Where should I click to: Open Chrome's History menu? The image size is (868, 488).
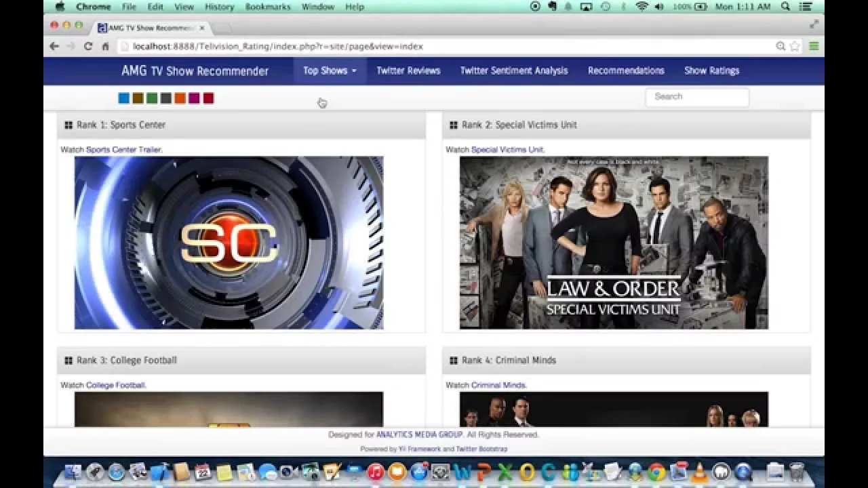(219, 7)
